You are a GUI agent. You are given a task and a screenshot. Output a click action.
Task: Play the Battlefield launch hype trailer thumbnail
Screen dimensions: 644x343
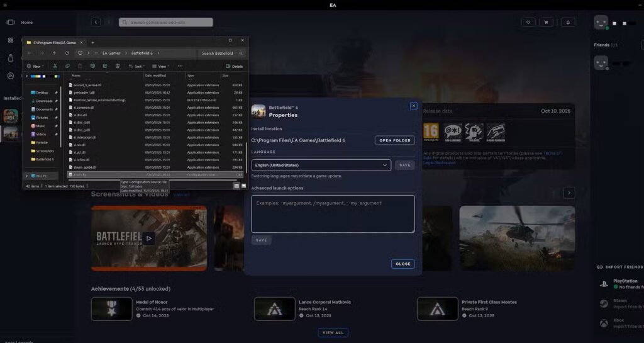point(148,239)
